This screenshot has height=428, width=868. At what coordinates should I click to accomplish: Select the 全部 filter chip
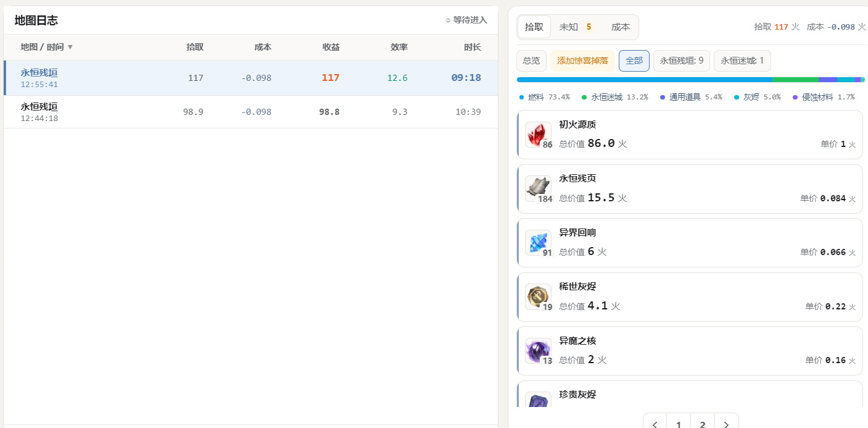point(634,61)
